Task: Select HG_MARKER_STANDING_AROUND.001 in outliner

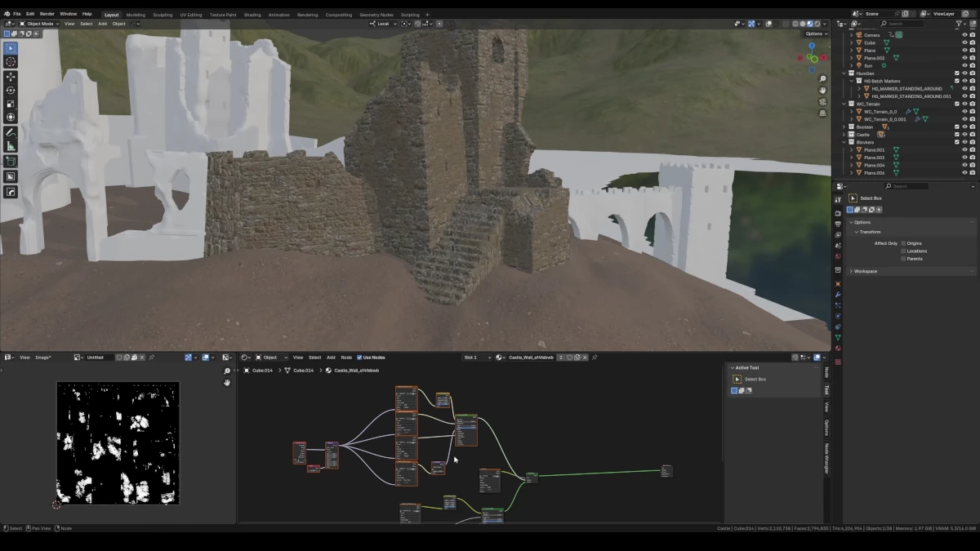Action: click(911, 96)
